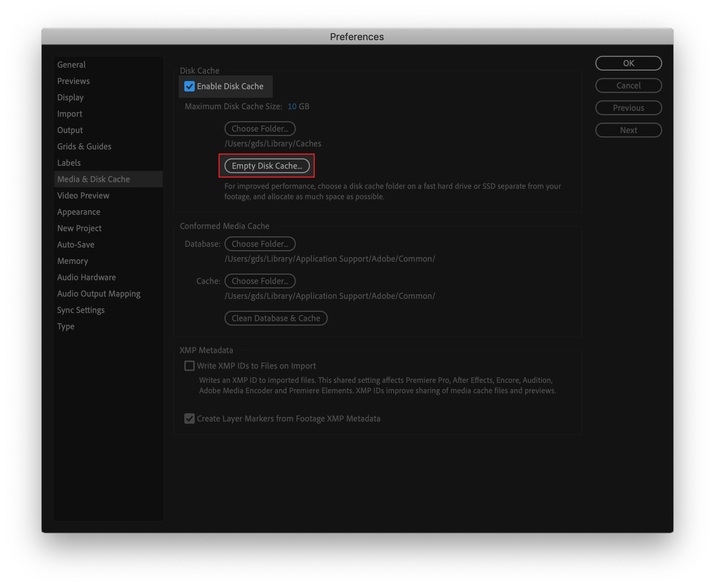
Task: Advance to the Next preferences page
Action: pyautogui.click(x=628, y=130)
